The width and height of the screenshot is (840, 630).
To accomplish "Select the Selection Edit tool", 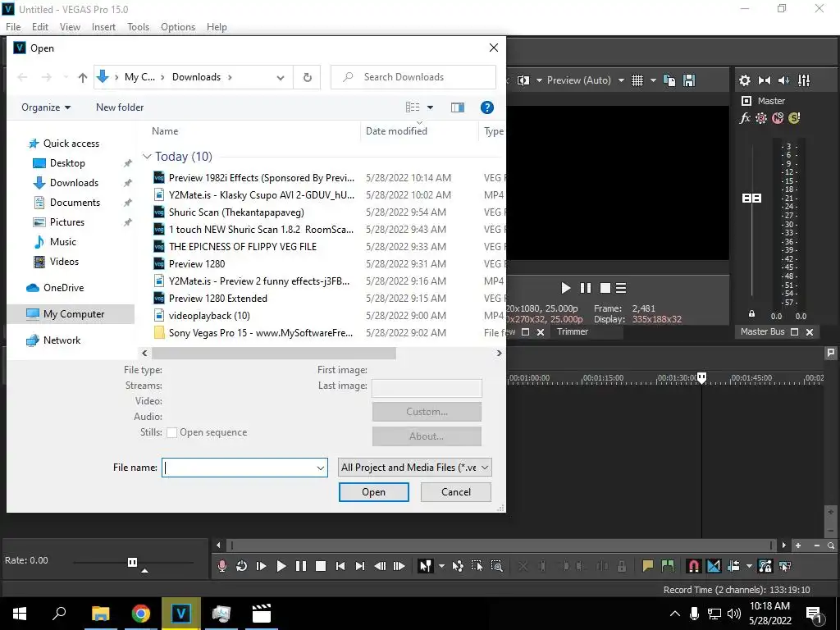I will (477, 566).
